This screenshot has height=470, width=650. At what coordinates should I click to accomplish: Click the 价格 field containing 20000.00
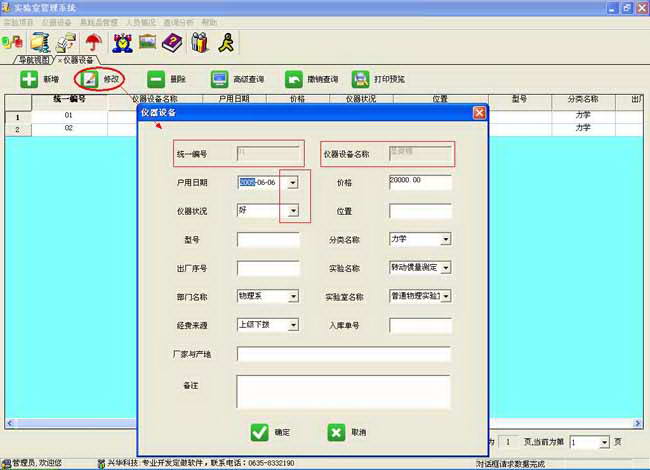click(420, 182)
